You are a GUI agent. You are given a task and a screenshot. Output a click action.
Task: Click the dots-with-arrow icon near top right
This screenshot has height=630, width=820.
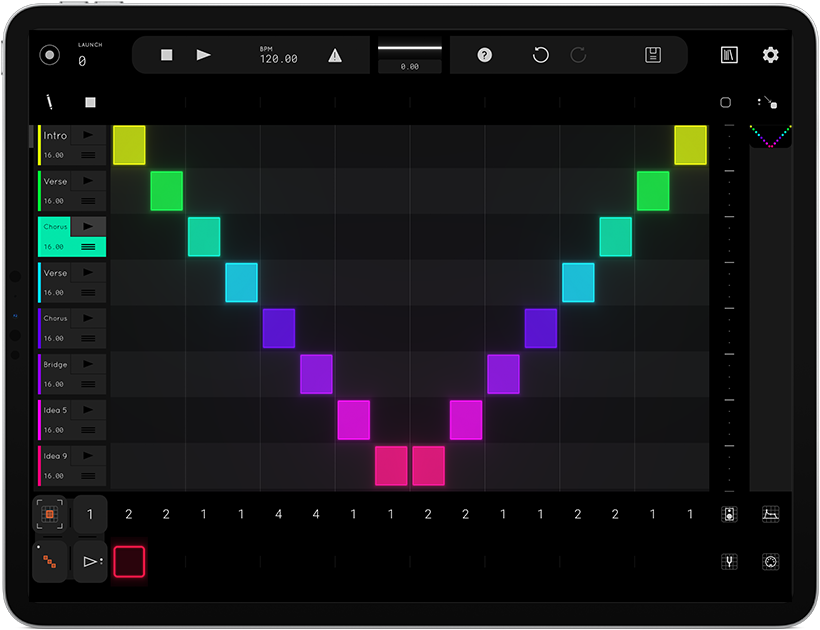click(x=767, y=102)
